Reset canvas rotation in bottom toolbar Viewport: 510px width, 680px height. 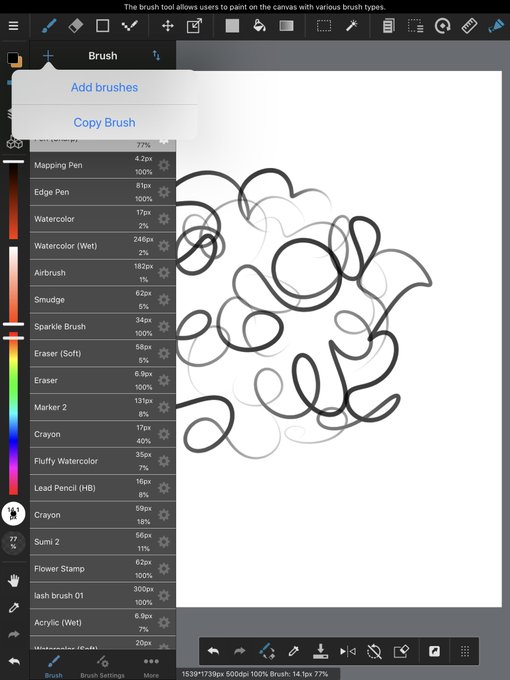click(x=374, y=651)
